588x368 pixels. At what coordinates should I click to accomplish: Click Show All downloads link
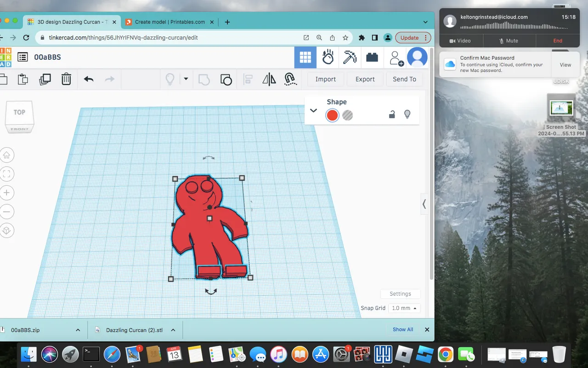403,329
